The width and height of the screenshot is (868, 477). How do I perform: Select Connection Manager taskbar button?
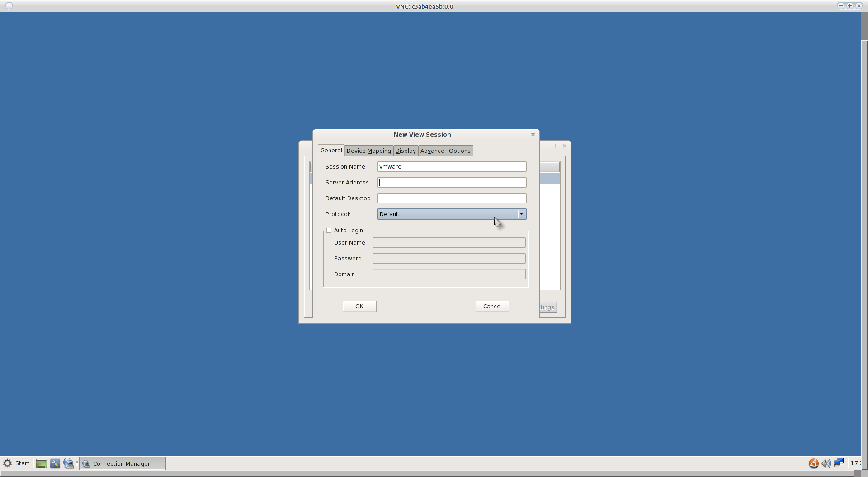[x=123, y=463]
